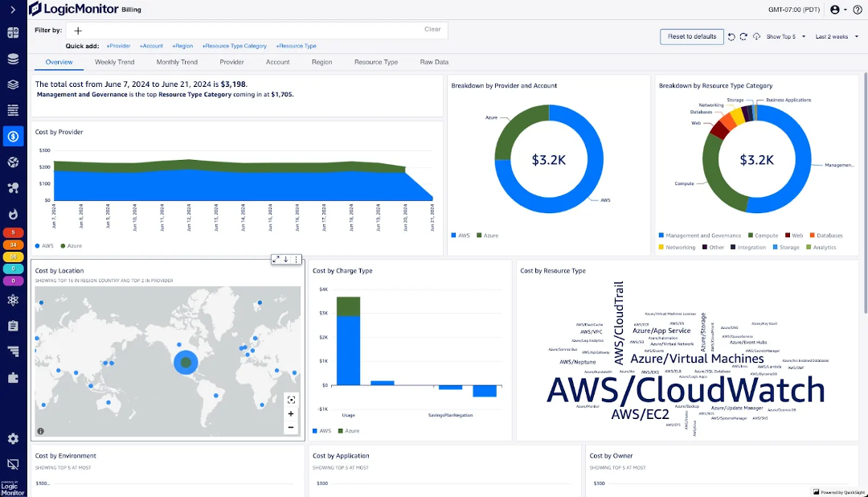Click the undo arrow icon in toolbar
868x497 pixels.
point(733,37)
